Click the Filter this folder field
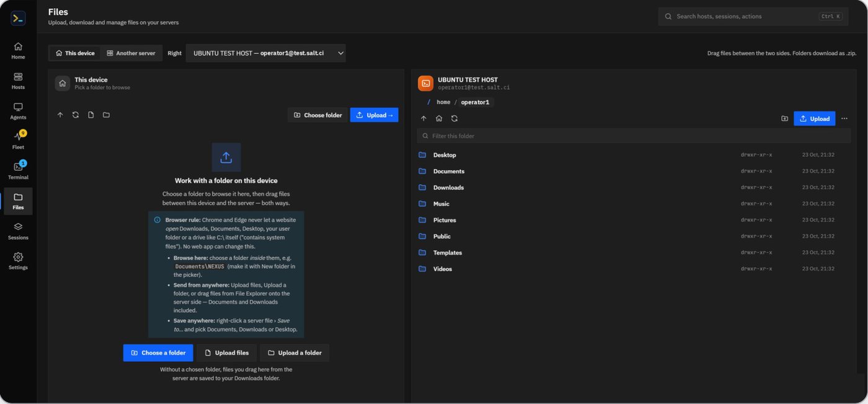Image resolution: width=868 pixels, height=404 pixels. tap(634, 136)
